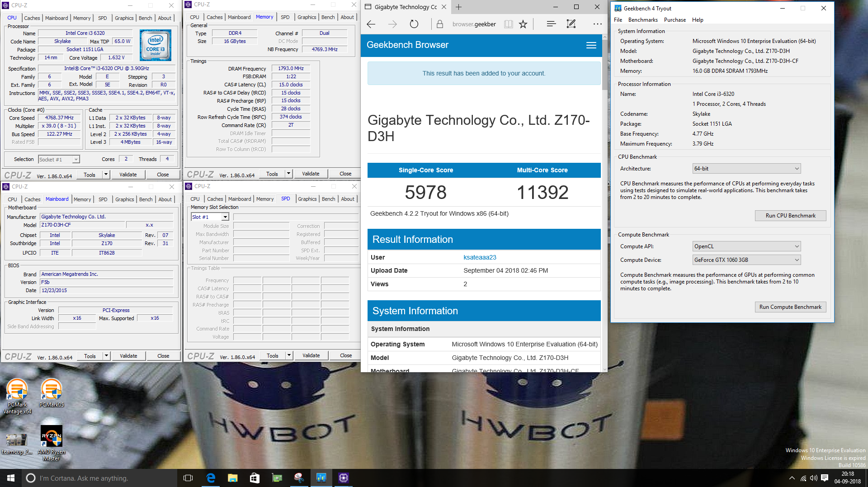The height and width of the screenshot is (487, 868).
Task: Open PCMark05 desktop shortcut
Action: point(51,393)
